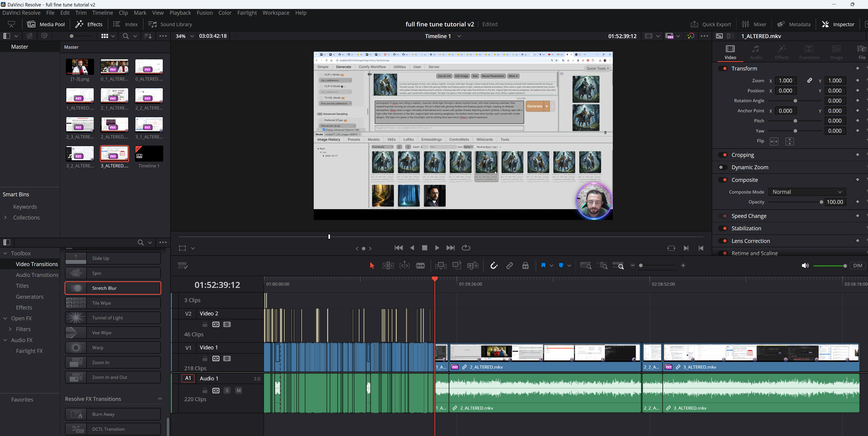Open Quick Export
This screenshot has width=868, height=436.
[x=711, y=24]
